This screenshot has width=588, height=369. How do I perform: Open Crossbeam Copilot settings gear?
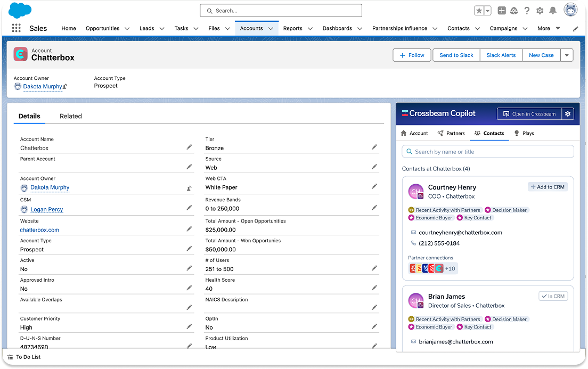click(568, 113)
